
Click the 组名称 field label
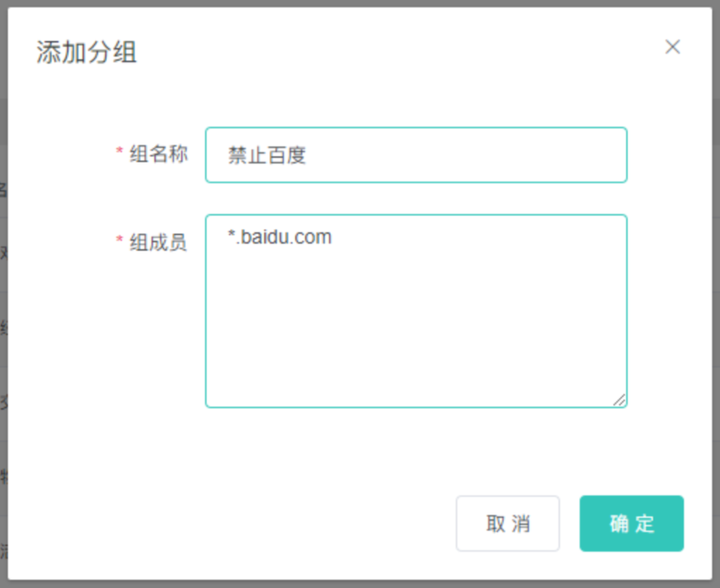pos(159,154)
